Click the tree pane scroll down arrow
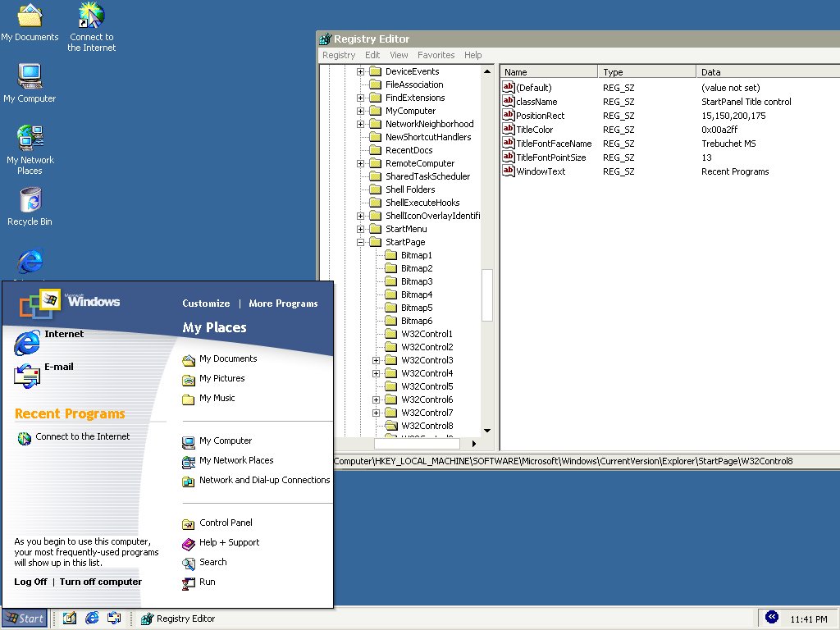The height and width of the screenshot is (630, 840). pyautogui.click(x=487, y=430)
